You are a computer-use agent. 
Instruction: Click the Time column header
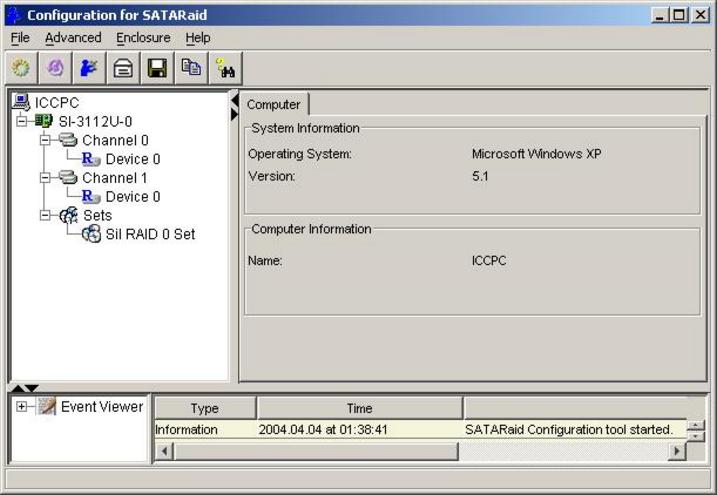tap(359, 408)
